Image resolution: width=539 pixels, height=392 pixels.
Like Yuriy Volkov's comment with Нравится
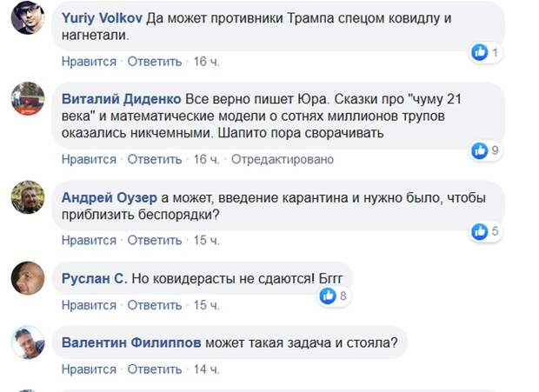click(89, 62)
